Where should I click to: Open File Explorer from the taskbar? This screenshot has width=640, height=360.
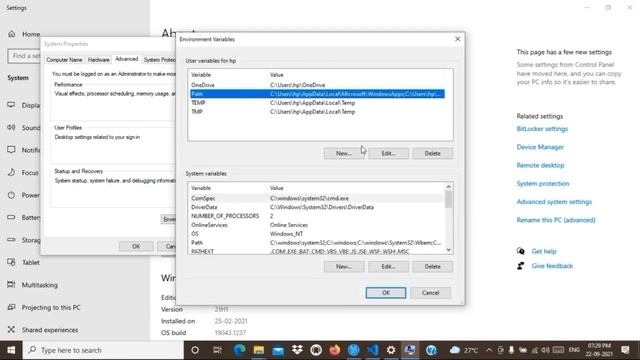coord(258,350)
